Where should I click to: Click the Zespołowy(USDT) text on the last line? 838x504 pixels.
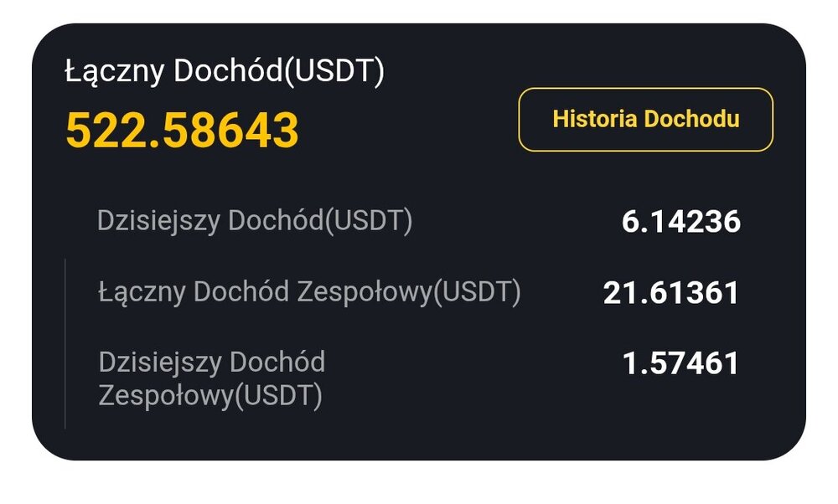pyautogui.click(x=210, y=395)
